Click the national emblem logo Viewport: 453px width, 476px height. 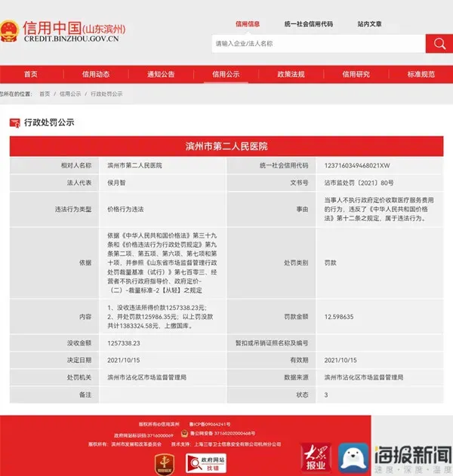9,31
